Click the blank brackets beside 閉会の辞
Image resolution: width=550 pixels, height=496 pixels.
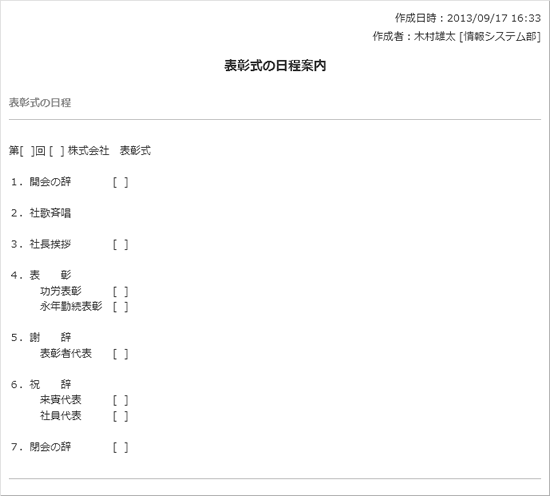pyautogui.click(x=121, y=448)
